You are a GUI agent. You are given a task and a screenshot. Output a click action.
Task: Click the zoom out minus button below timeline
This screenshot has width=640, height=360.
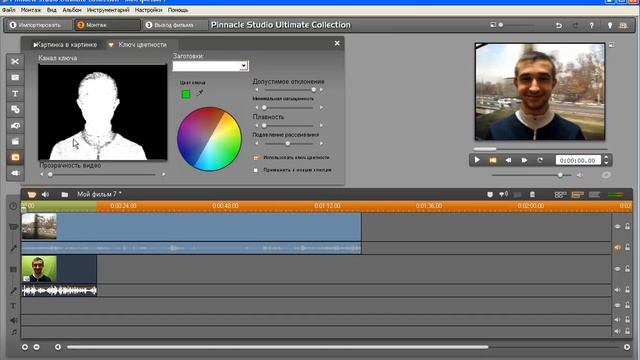click(x=37, y=347)
